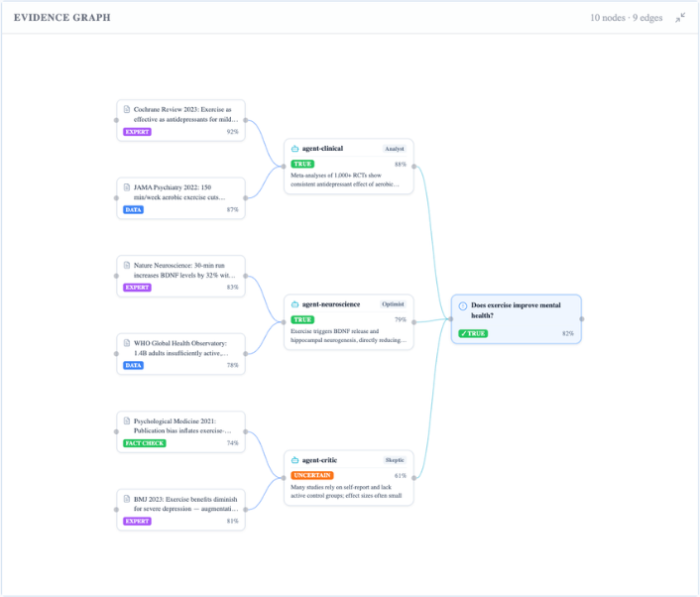Select the Analyst role badge
700x597 pixels.
(395, 149)
